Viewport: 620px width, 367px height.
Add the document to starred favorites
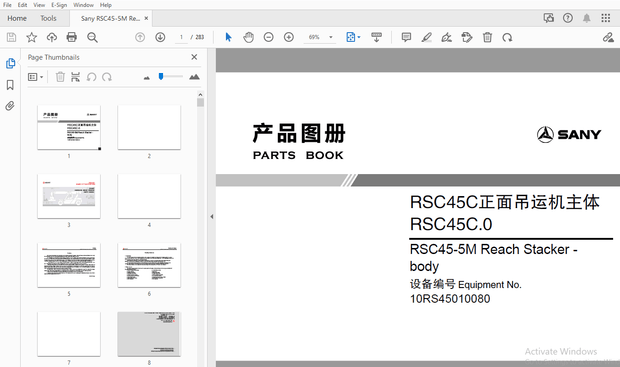pyautogui.click(x=32, y=37)
